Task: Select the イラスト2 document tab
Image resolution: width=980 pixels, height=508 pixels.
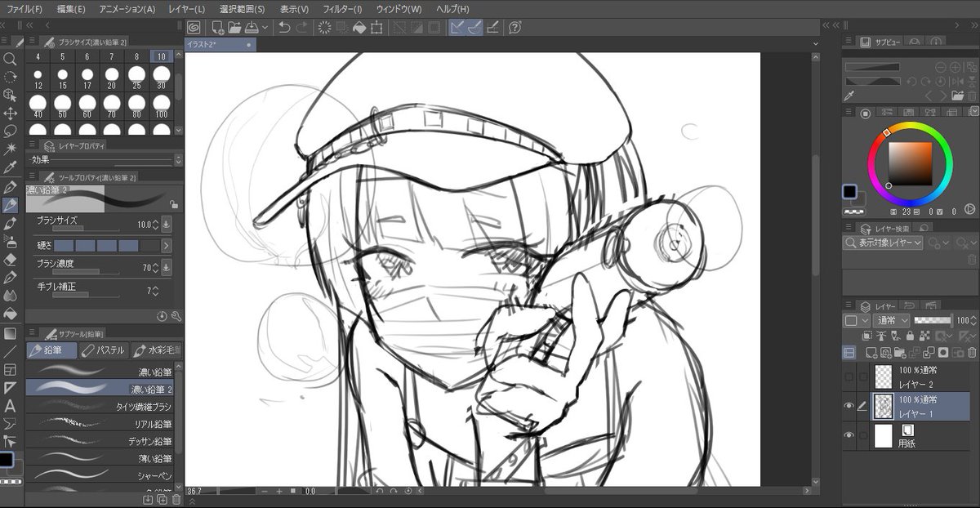Action: click(x=219, y=44)
